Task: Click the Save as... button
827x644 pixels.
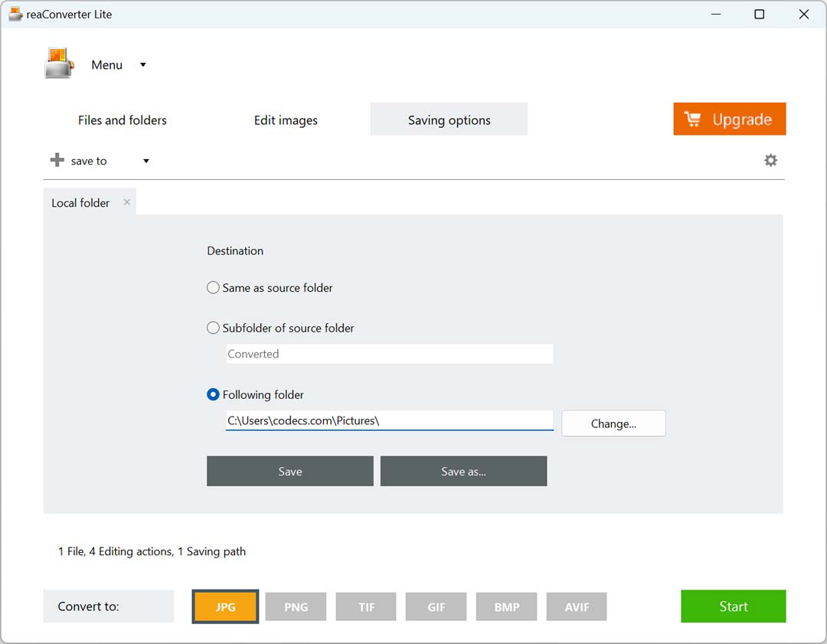Action: pyautogui.click(x=463, y=471)
